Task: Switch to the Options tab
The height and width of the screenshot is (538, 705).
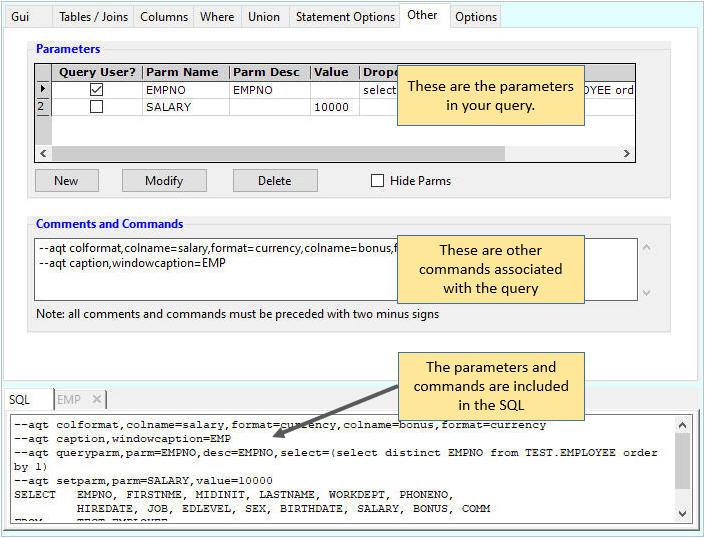Action: tap(476, 17)
